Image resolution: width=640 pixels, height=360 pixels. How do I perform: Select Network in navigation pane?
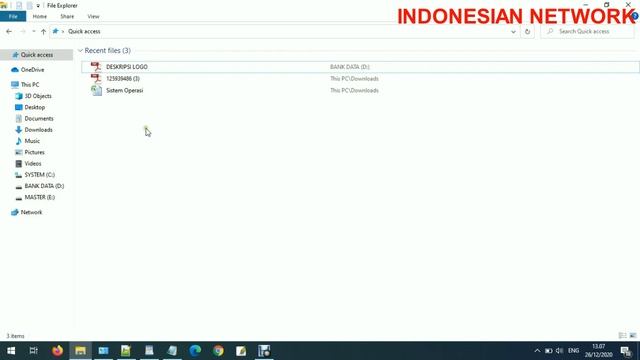coord(31,212)
